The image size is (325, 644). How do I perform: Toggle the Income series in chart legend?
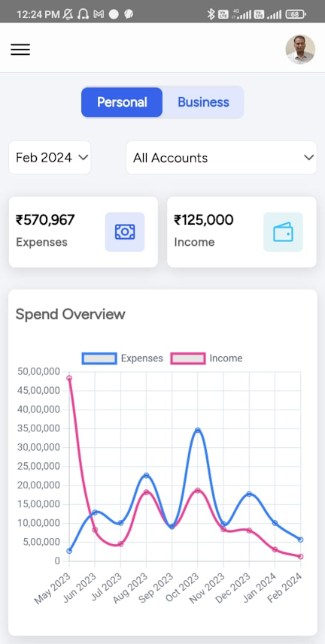(x=207, y=358)
